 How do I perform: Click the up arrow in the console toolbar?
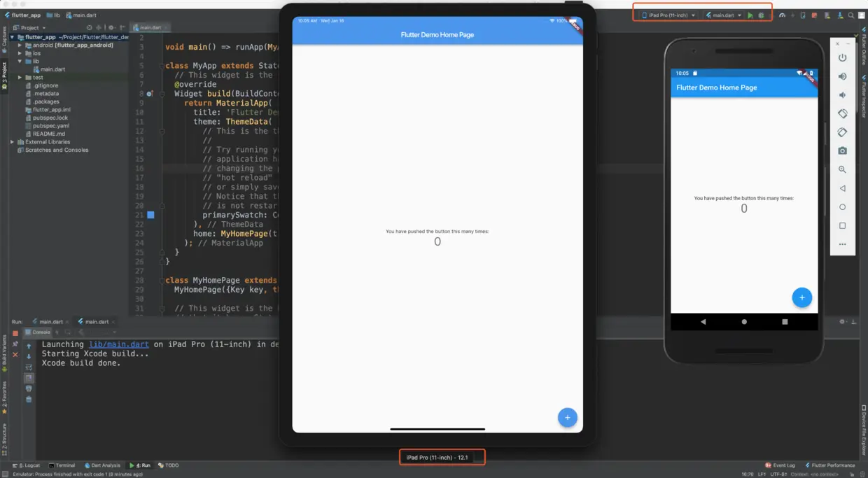(x=29, y=346)
